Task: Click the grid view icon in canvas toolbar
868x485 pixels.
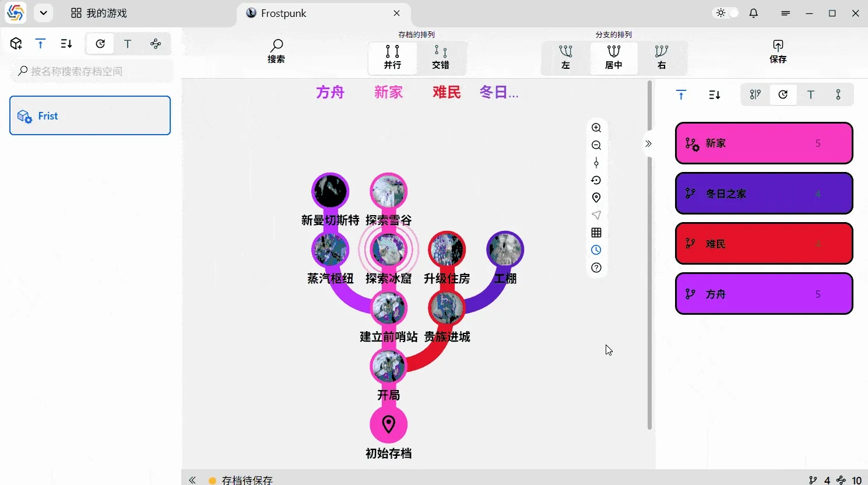Action: (x=596, y=233)
